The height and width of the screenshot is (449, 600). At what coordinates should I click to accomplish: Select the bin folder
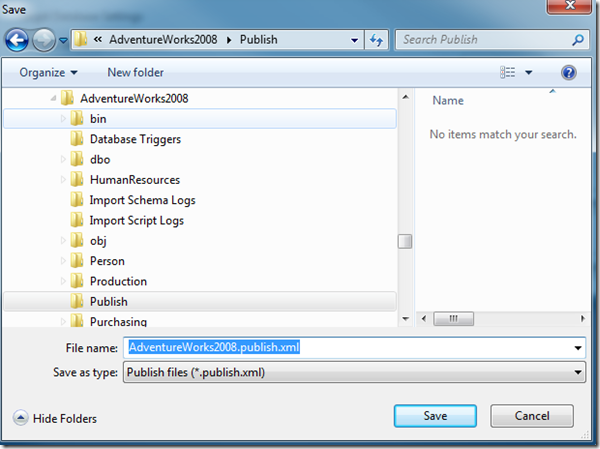pos(98,119)
